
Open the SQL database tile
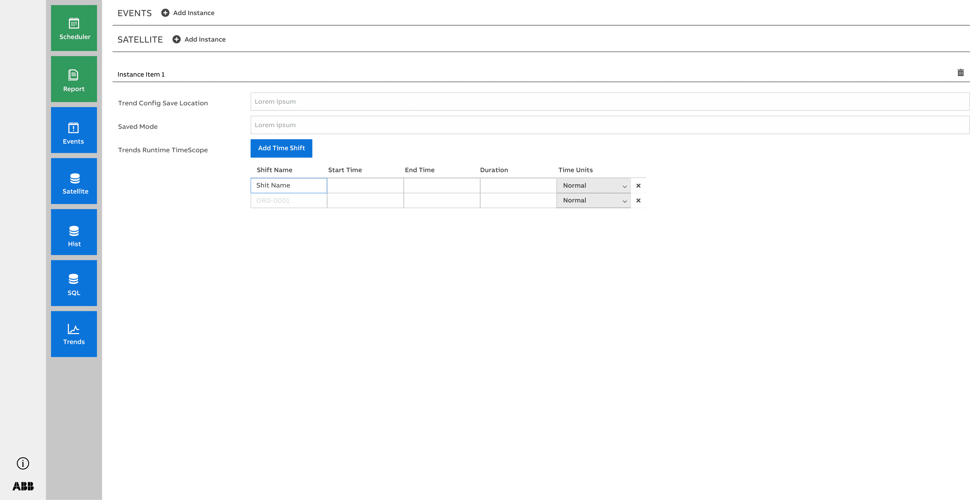coord(74,283)
